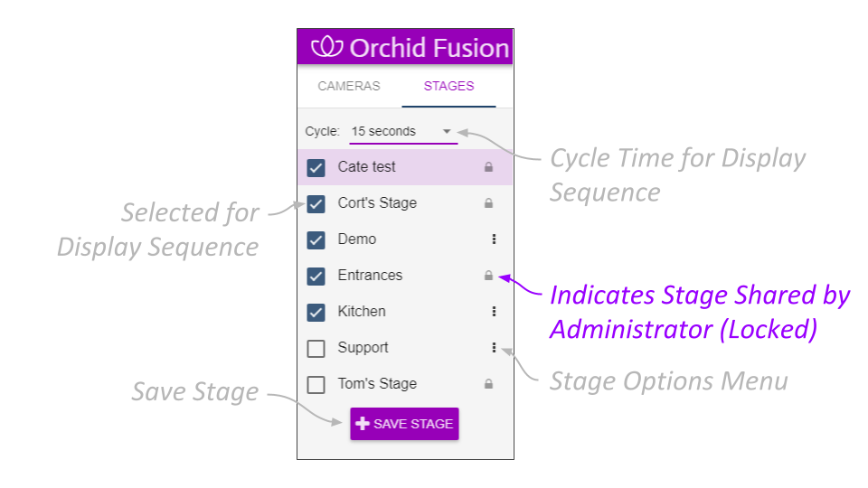This screenshot has height=488, width=868.
Task: Uncheck the Entrances stage checkbox
Action: point(316,276)
